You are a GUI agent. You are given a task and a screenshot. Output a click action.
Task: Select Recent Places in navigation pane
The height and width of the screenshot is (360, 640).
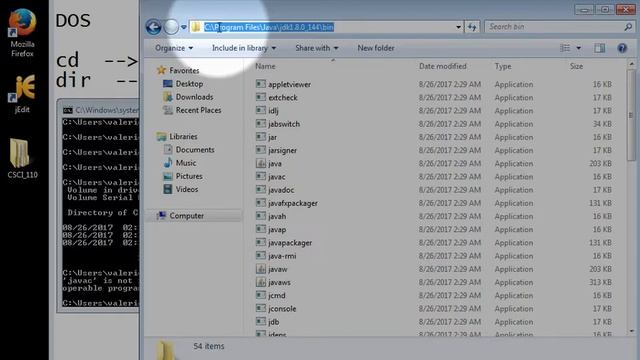tap(198, 110)
